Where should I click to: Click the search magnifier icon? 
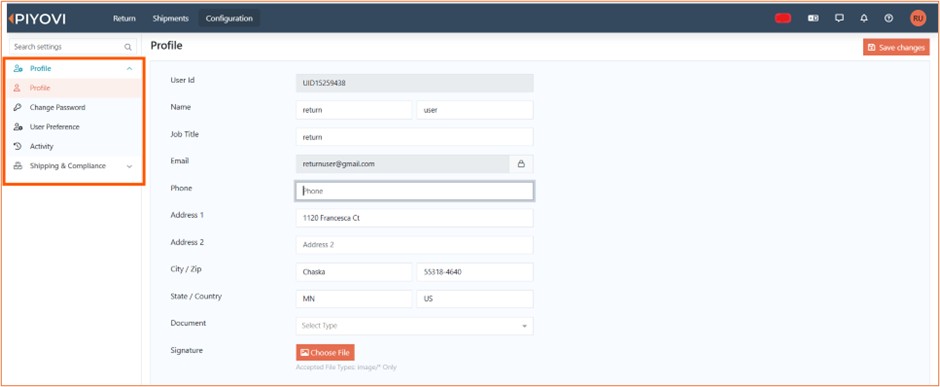(128, 47)
